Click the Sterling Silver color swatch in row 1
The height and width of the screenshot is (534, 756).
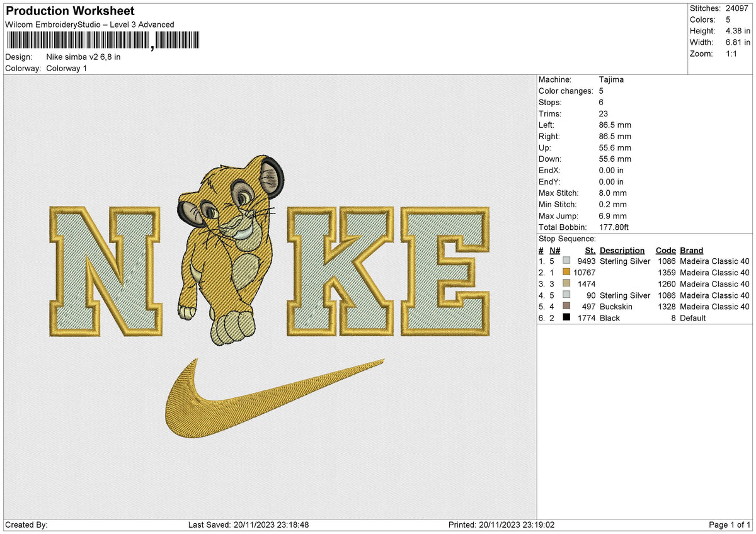point(566,261)
